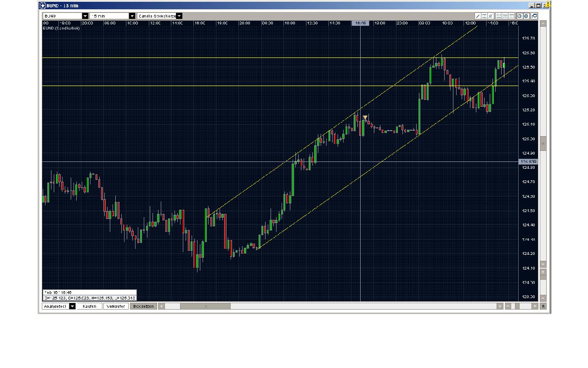Viewport: 588px width, 368px height.
Task: Click the horizontal zoom slider track
Action: (x=521, y=306)
